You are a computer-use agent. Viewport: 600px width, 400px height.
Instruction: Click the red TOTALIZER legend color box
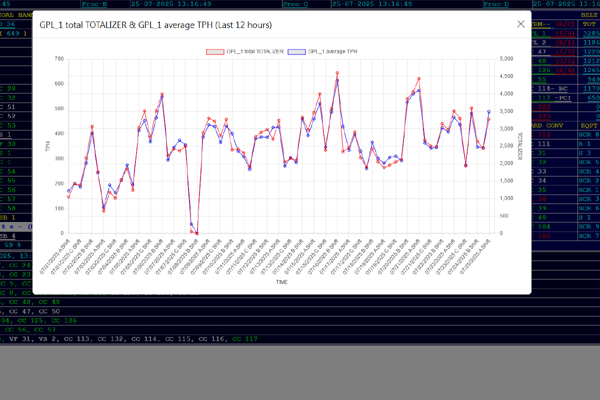pyautogui.click(x=215, y=52)
